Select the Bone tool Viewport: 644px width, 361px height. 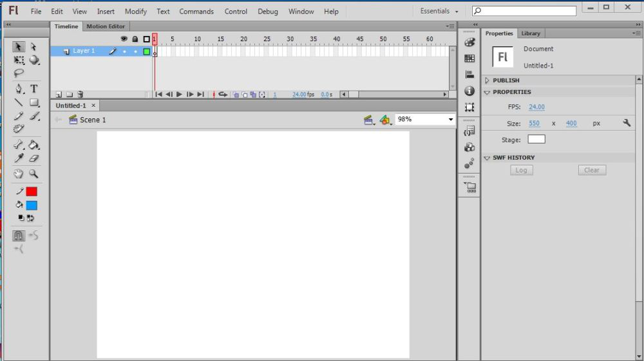[x=19, y=144]
